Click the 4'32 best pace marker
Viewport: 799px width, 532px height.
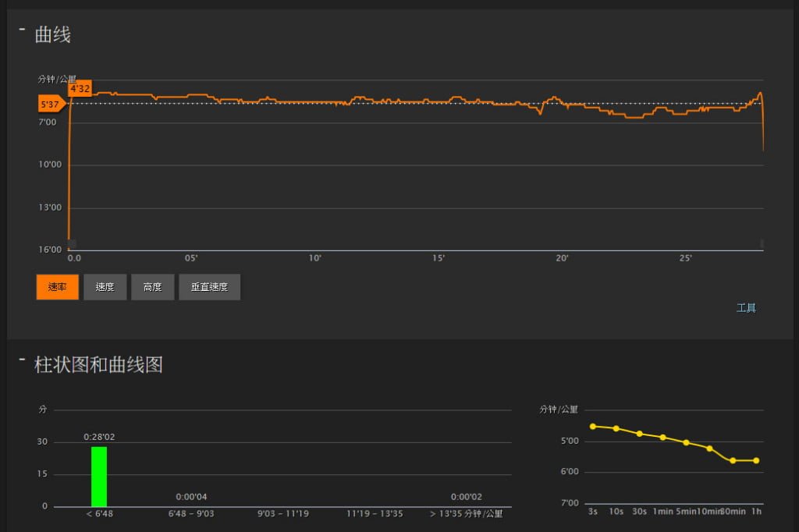[80, 88]
